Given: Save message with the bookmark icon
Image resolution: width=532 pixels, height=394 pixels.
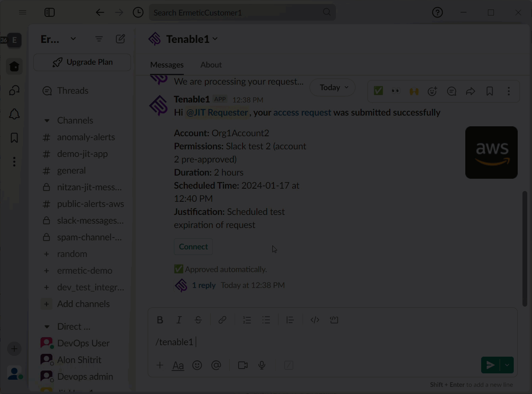Looking at the screenshot, I should [490, 91].
